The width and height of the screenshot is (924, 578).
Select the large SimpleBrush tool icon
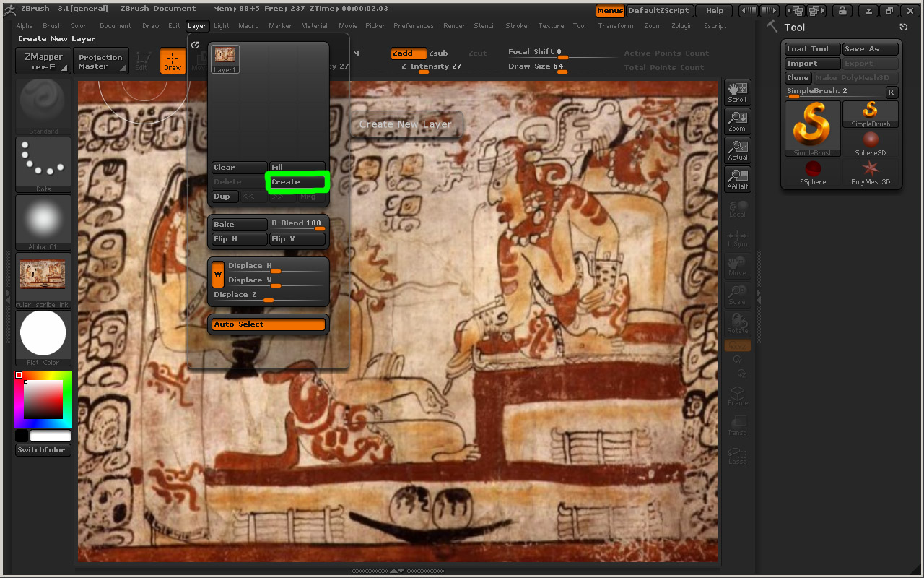(813, 129)
